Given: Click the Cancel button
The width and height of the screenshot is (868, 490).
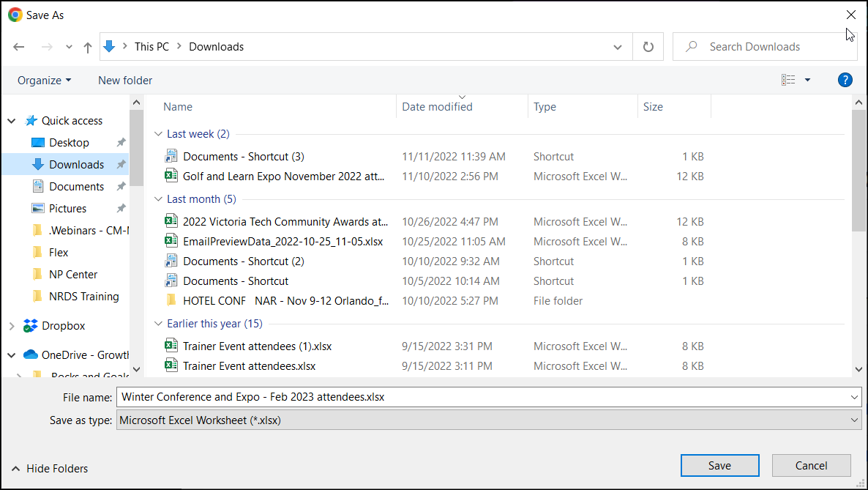Looking at the screenshot, I should click(811, 466).
